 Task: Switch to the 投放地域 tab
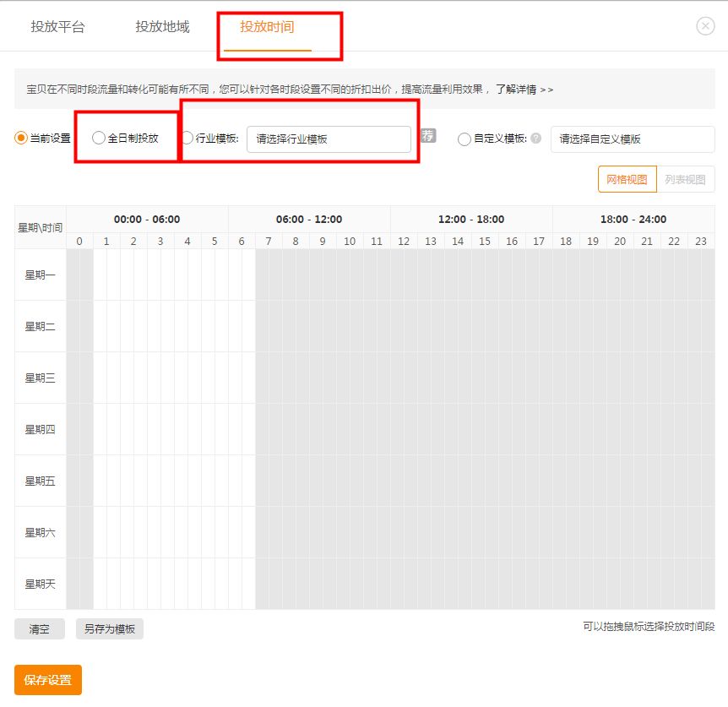click(163, 26)
